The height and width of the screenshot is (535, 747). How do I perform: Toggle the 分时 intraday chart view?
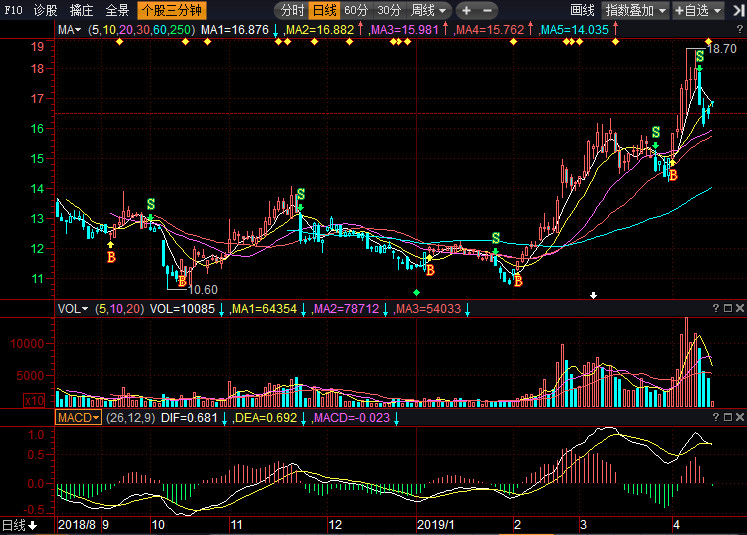coord(290,10)
